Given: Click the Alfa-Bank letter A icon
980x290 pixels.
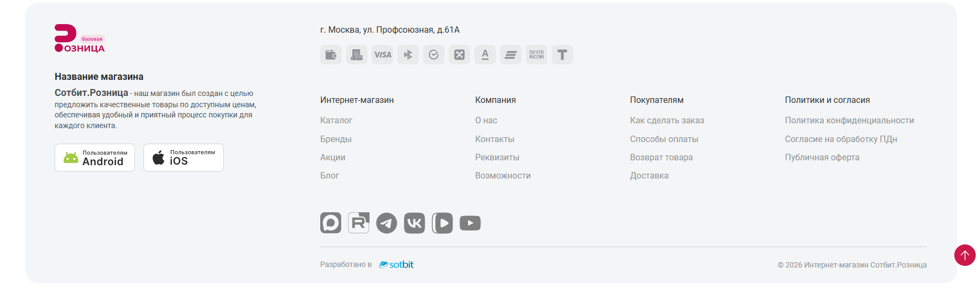Looking at the screenshot, I should [485, 55].
